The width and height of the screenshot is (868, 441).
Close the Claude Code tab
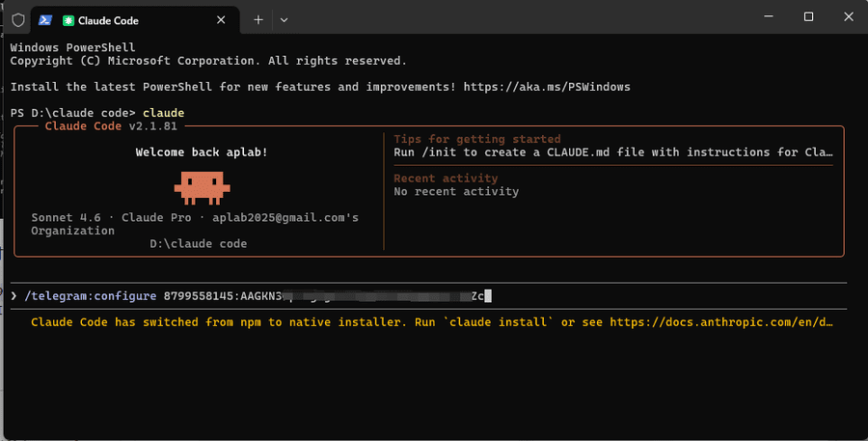(221, 20)
